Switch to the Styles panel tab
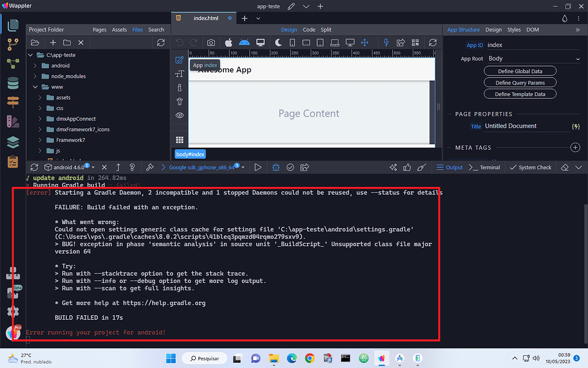The height and width of the screenshot is (368, 588). click(x=514, y=30)
